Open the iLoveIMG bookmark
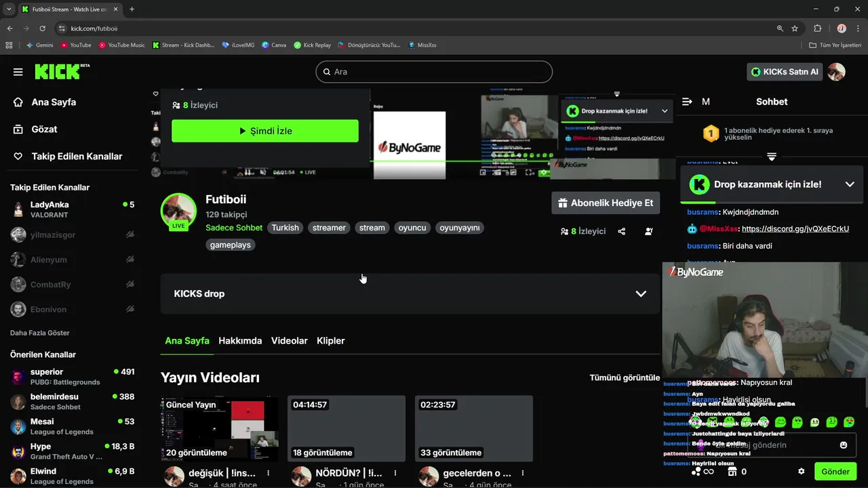Screen dimensions: 868x488 pos(238,45)
